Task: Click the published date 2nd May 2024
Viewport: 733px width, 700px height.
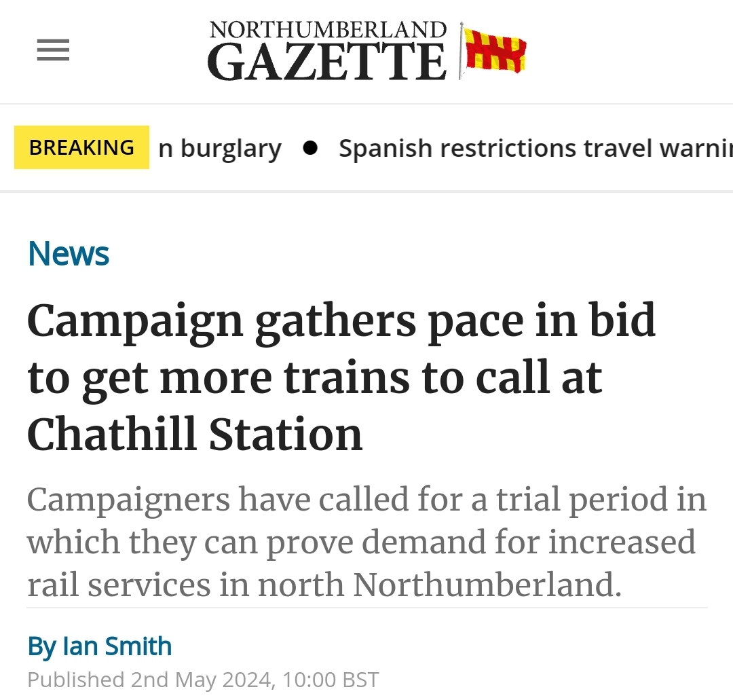Action: click(202, 680)
